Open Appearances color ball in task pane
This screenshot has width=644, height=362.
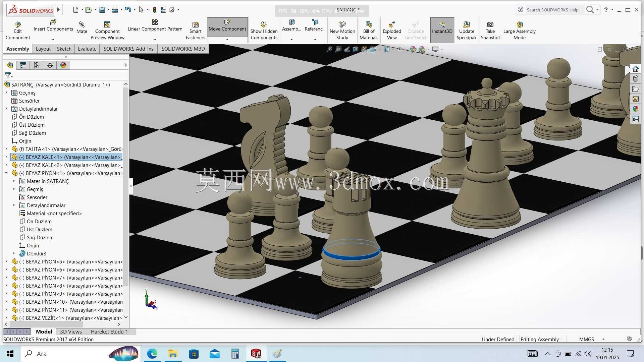(635, 109)
